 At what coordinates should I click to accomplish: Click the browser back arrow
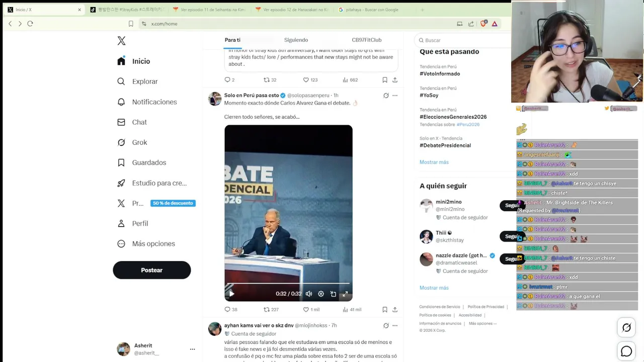10,24
